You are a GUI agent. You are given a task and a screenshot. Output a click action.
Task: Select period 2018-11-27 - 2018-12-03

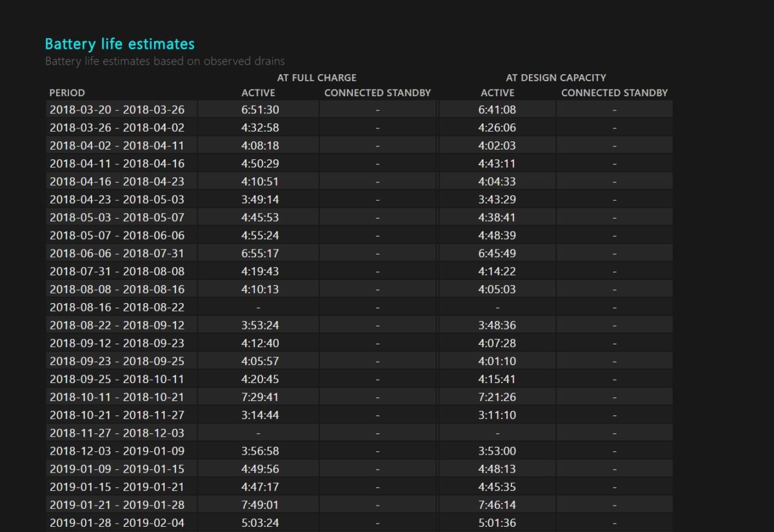point(117,433)
